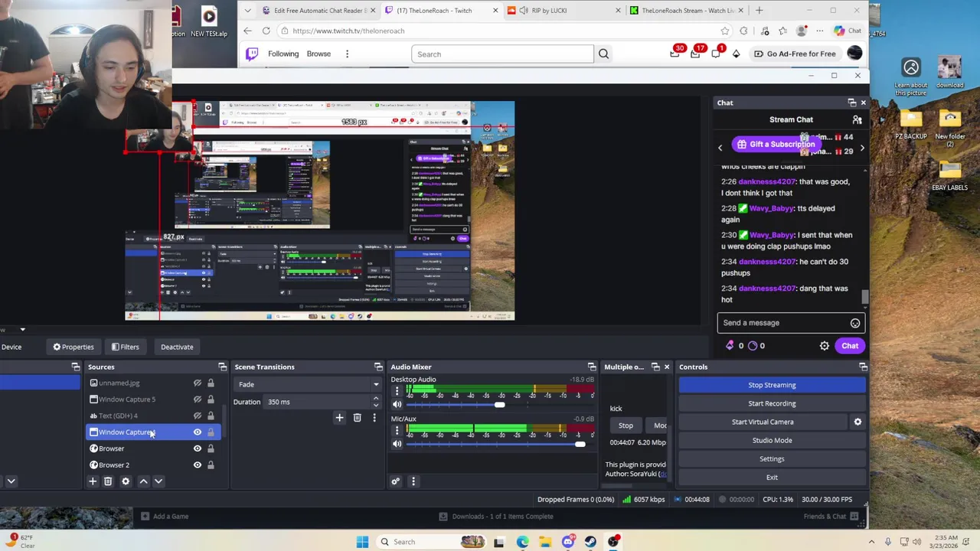Image resolution: width=980 pixels, height=551 pixels.
Task: Open new browser tab
Action: (x=759, y=11)
